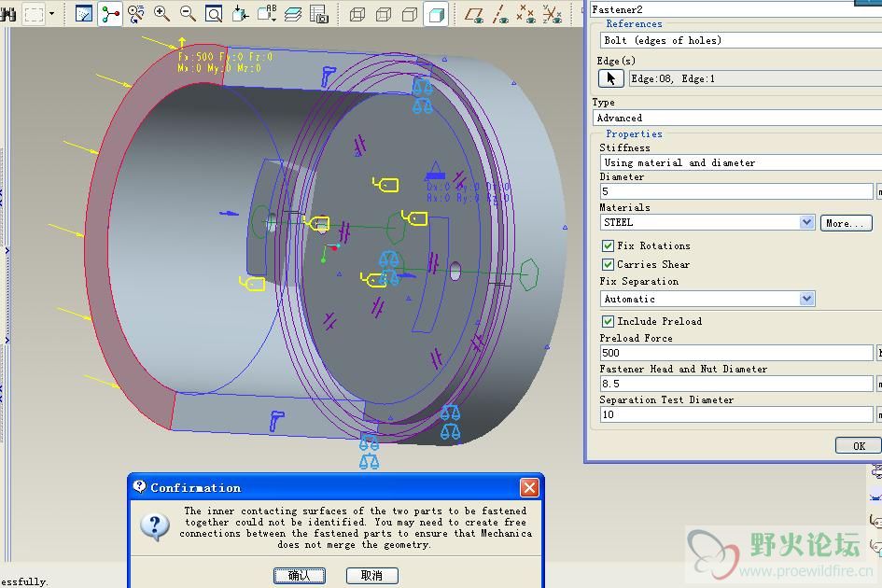Click the edge selection arrow button

coord(611,78)
